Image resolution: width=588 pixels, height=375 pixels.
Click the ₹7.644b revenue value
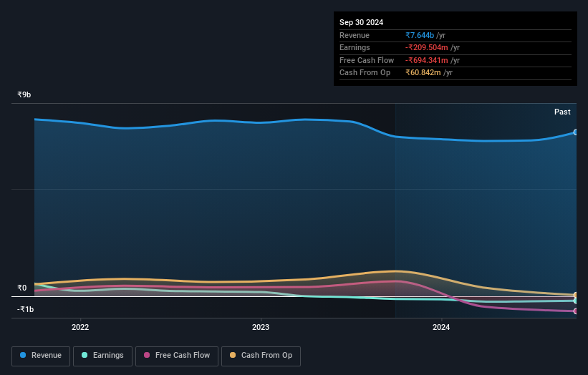coord(420,35)
